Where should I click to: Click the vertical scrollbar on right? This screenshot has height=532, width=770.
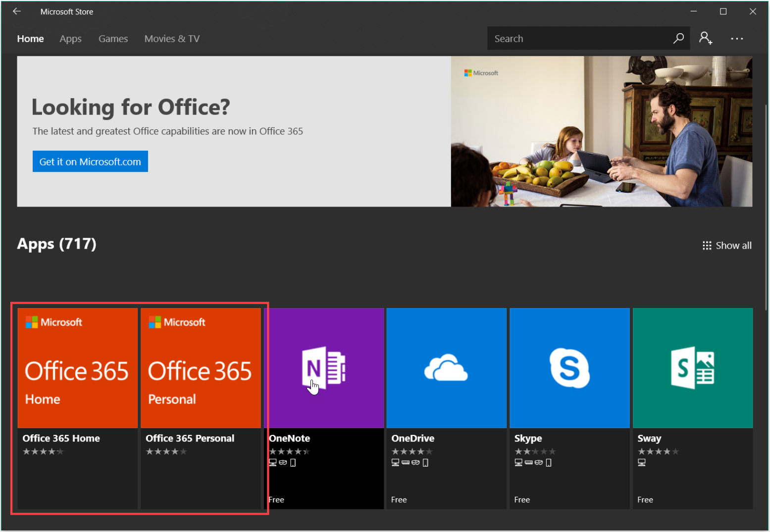tap(767, 207)
